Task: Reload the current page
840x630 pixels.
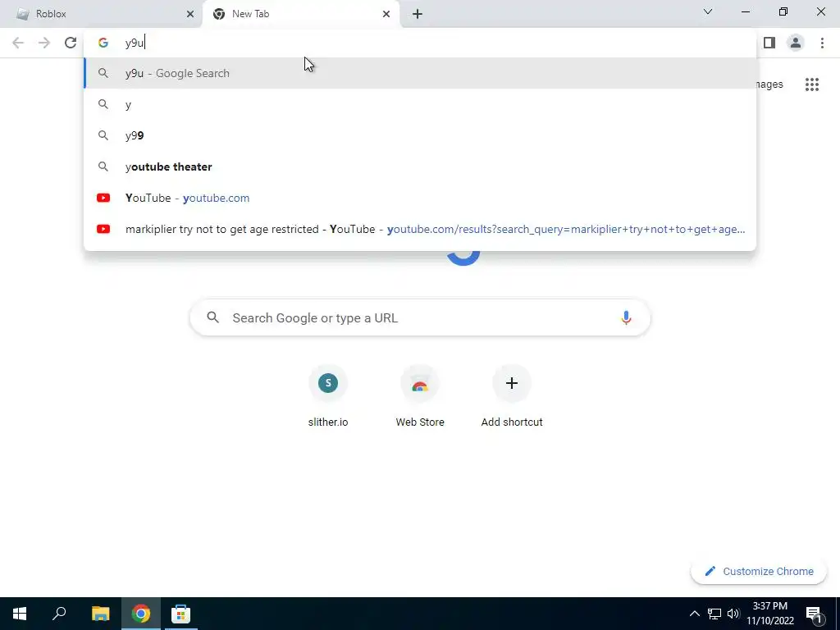Action: [71, 43]
